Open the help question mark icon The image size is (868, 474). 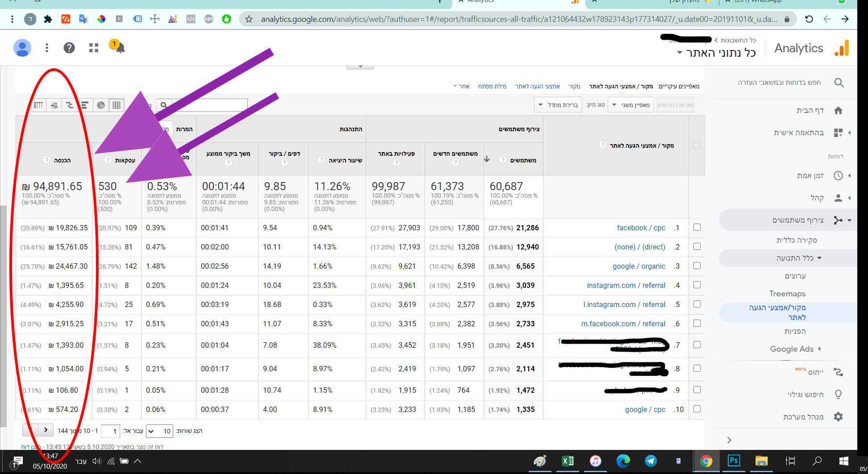69,48
